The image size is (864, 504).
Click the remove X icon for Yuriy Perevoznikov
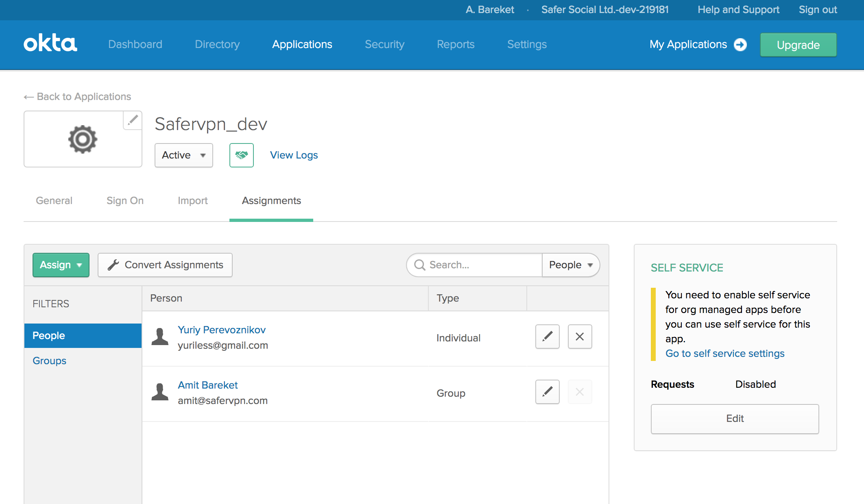pyautogui.click(x=579, y=336)
